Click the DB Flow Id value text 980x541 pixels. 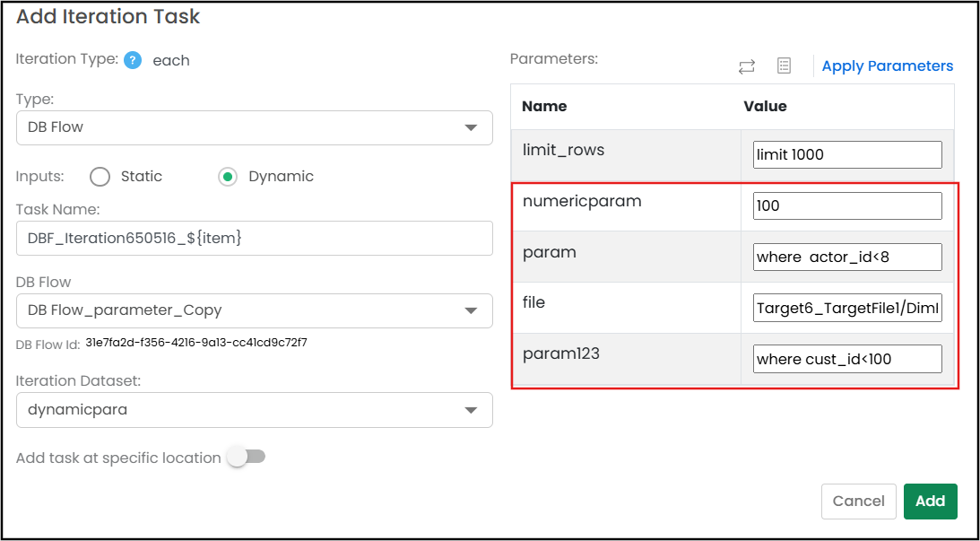click(x=196, y=343)
